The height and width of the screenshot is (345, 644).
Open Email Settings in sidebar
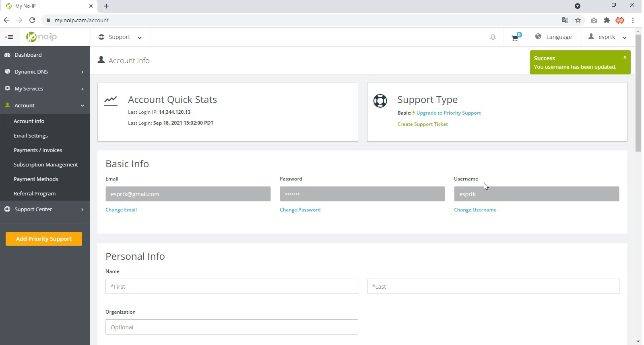click(x=31, y=136)
